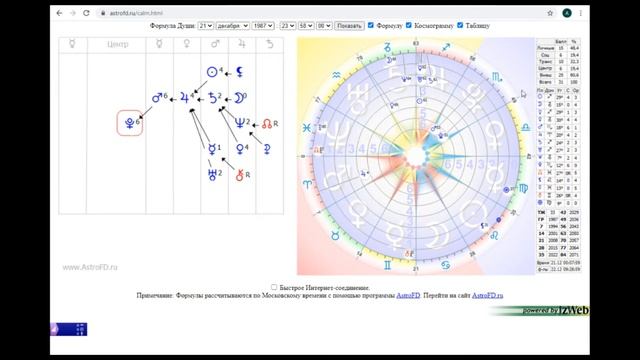Image resolution: width=640 pixels, height=360 pixels.
Task: Click the Leo sign on the chart wheel
Action: click(494, 236)
